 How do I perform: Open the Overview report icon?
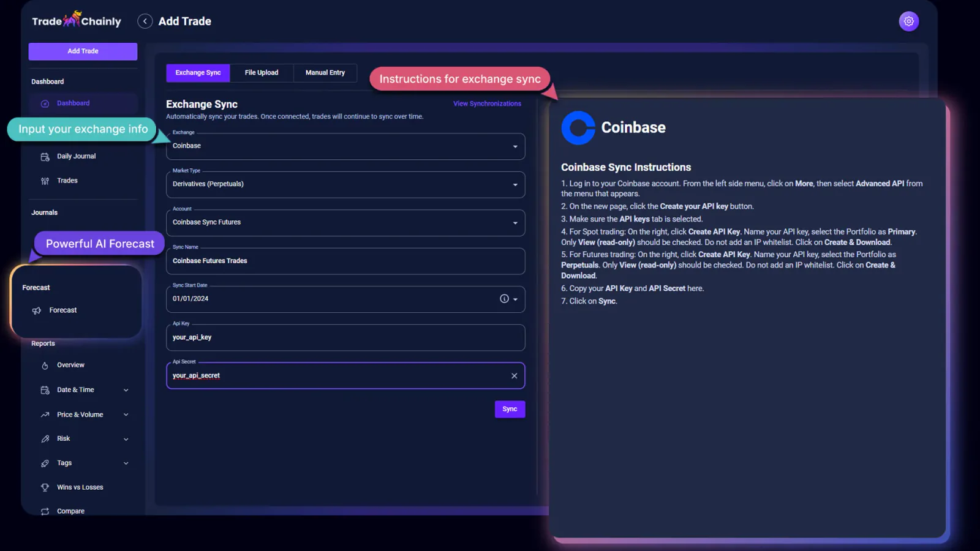(x=45, y=365)
